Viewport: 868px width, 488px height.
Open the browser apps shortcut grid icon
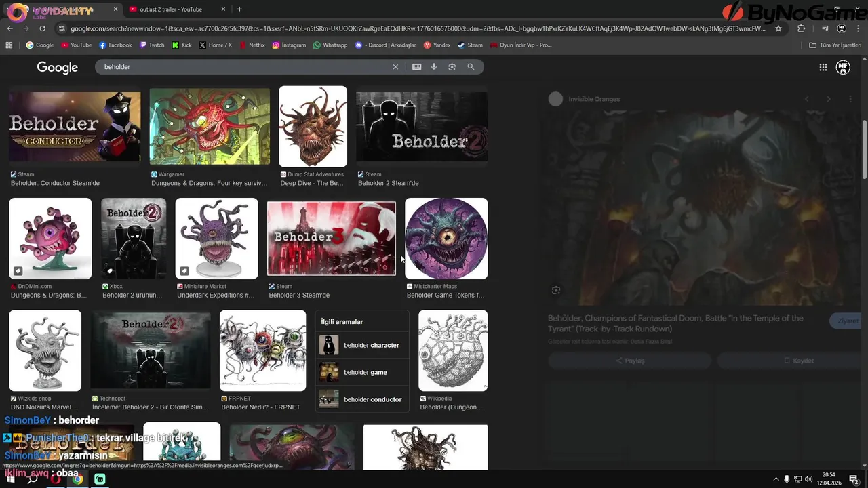[x=9, y=45]
